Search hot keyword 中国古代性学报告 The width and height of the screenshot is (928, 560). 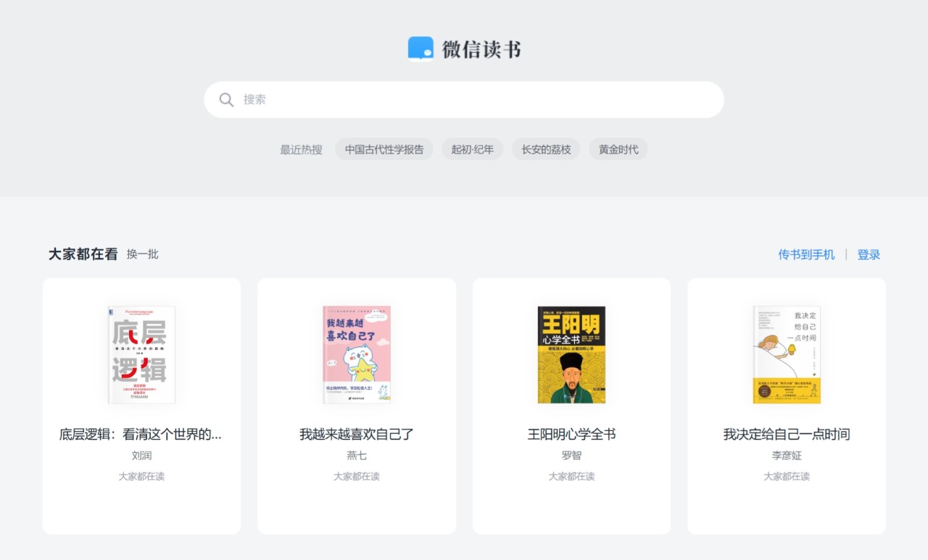[384, 149]
